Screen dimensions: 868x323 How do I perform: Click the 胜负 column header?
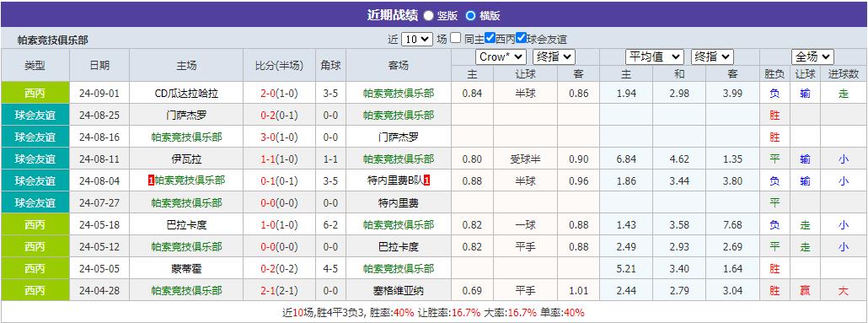(774, 74)
